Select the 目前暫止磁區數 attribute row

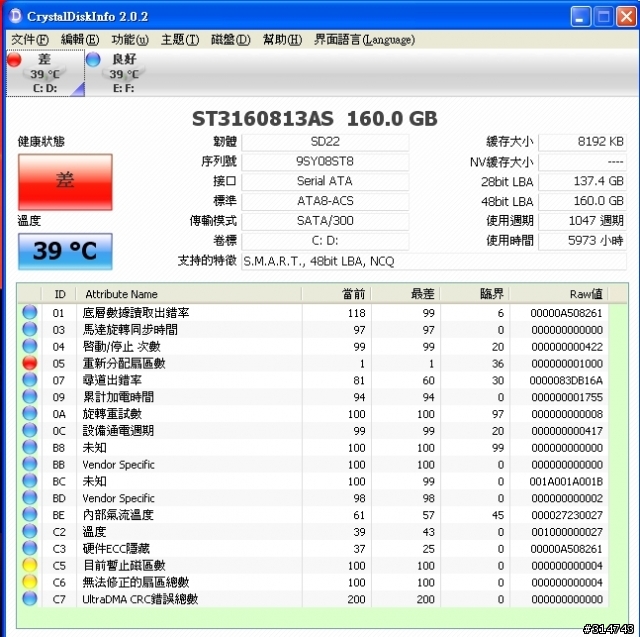point(313,566)
